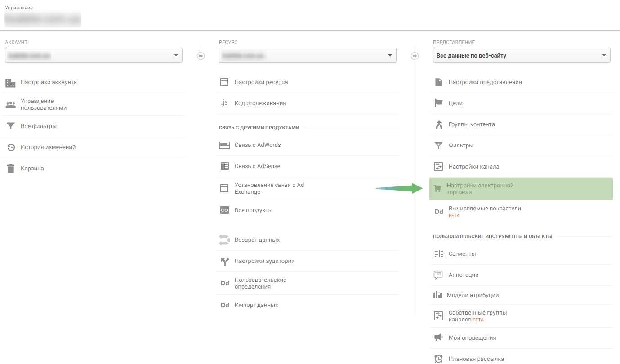This screenshot has height=364, width=620.
Task: Click the shopping cart e-commerce icon
Action: 437,189
